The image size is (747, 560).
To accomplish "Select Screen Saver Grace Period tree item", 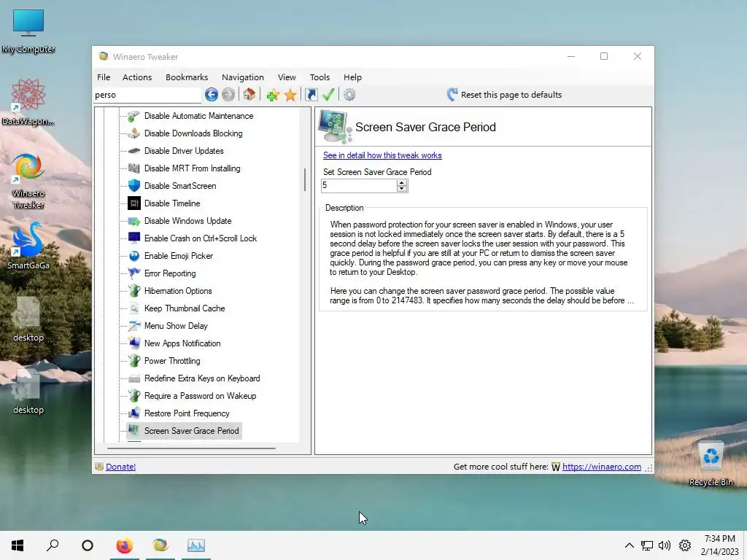I will point(192,431).
